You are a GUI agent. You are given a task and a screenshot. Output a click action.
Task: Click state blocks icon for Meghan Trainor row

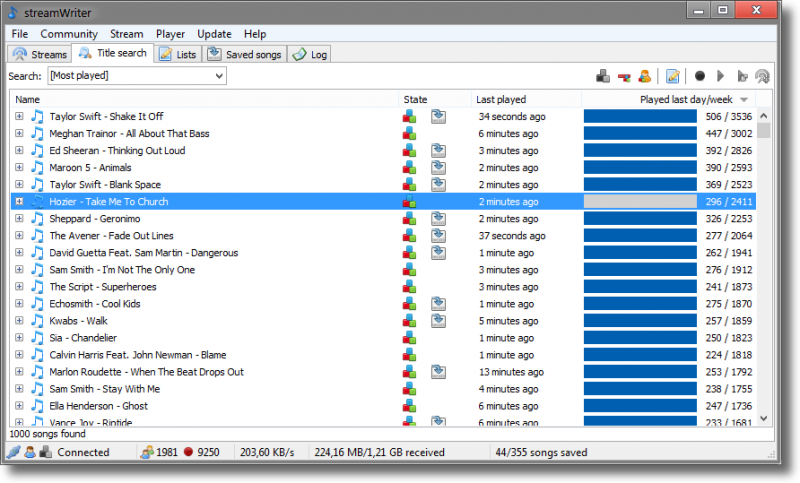[x=409, y=134]
